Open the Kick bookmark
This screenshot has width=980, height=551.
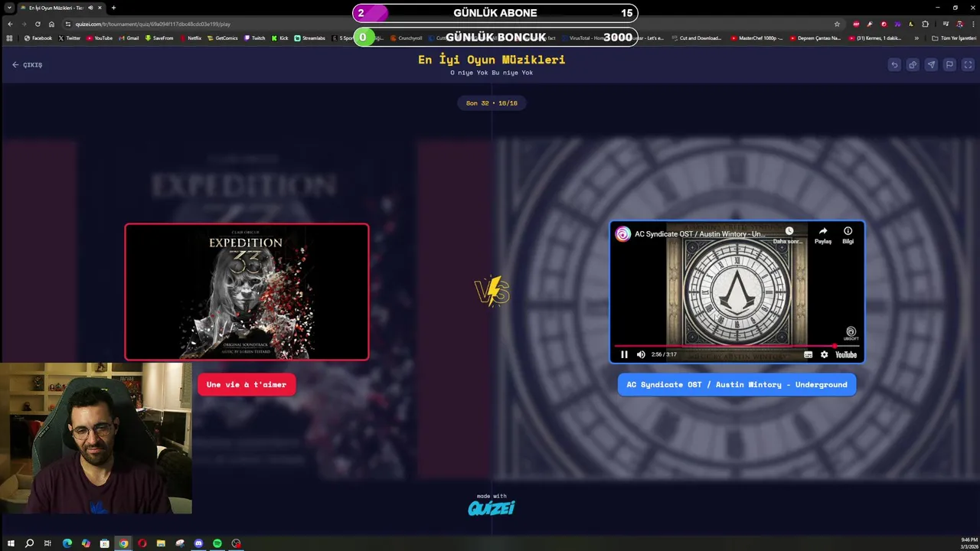280,37
